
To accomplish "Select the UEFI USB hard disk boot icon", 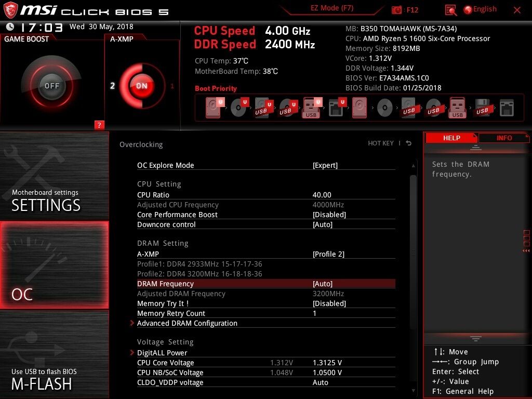I will (x=263, y=108).
